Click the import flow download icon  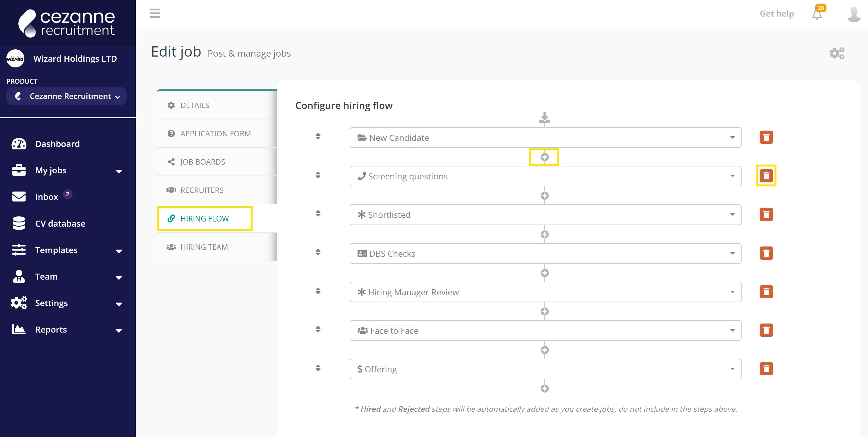[x=544, y=118]
